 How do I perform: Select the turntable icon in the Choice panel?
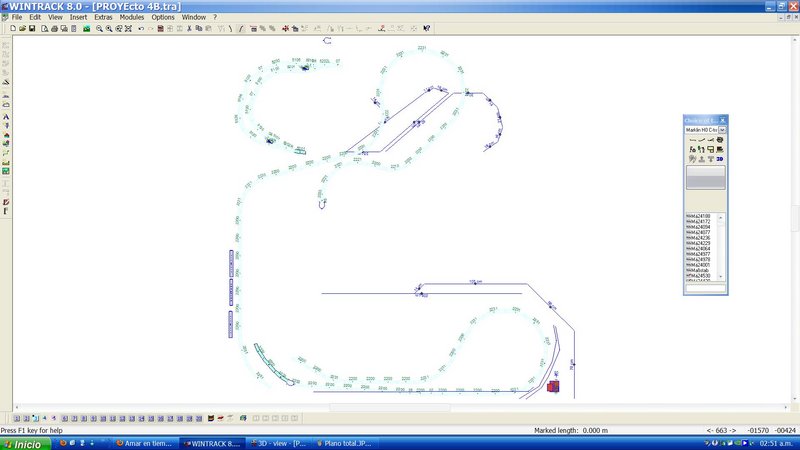click(719, 140)
